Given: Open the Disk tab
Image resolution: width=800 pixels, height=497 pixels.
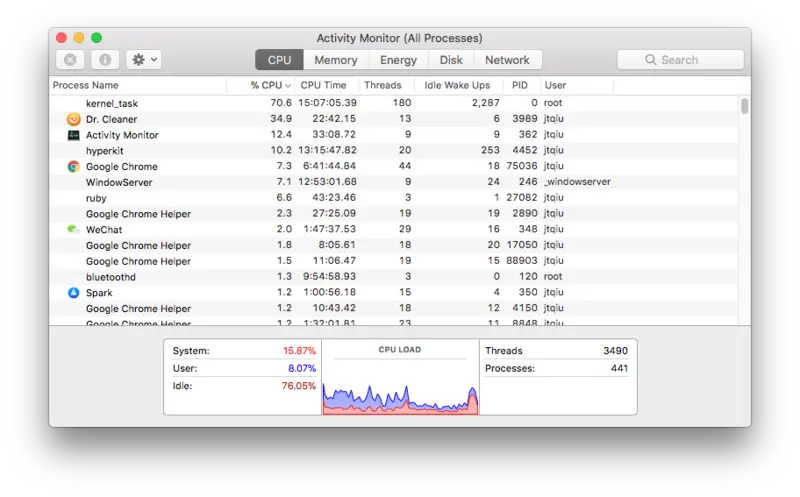Looking at the screenshot, I should pos(451,60).
